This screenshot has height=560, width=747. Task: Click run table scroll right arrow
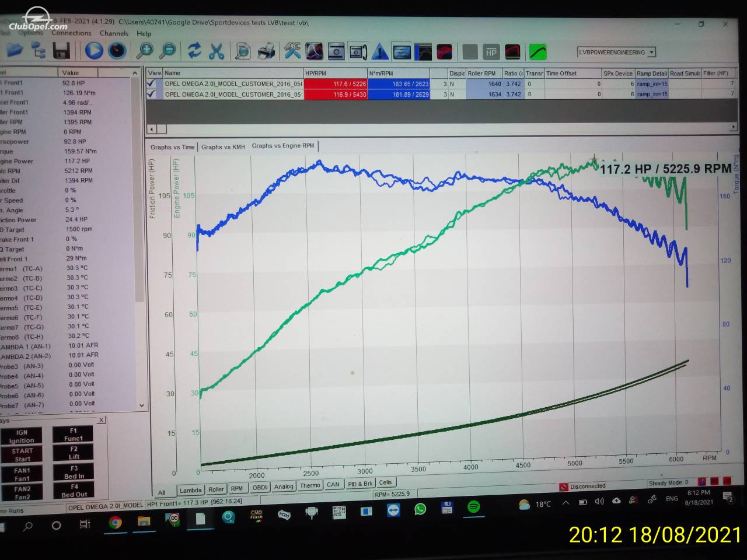(x=734, y=127)
